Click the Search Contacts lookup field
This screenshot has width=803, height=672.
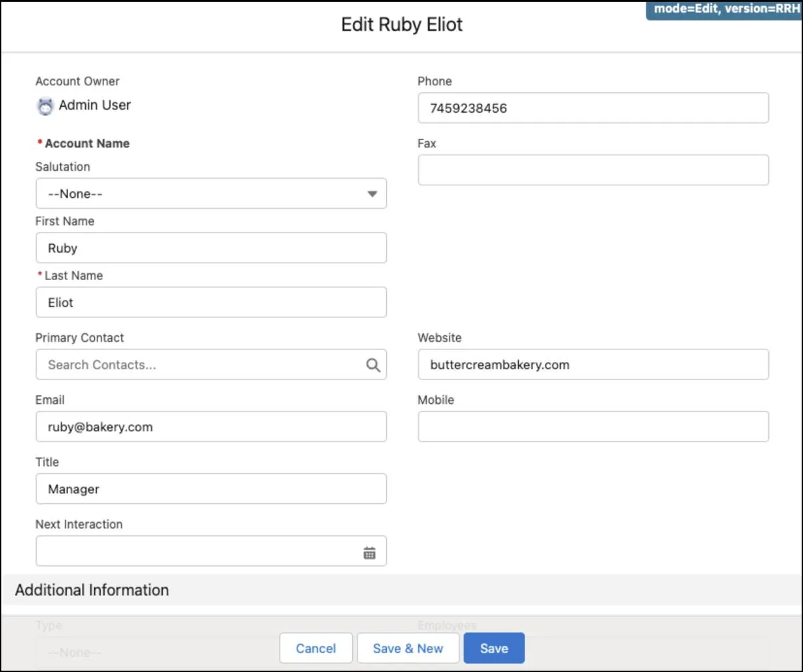[x=211, y=365]
